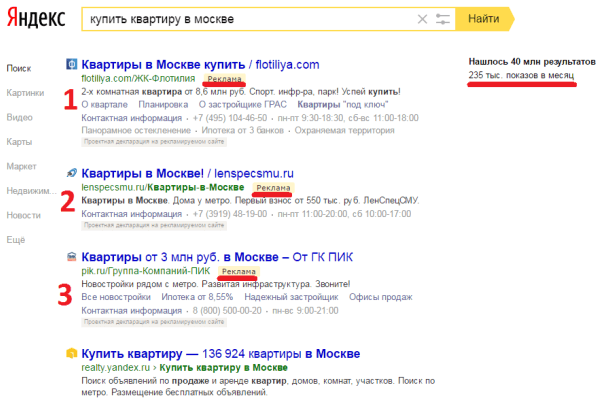Select the Поиск section
Image resolution: width=600 pixels, height=398 pixels.
point(19,69)
